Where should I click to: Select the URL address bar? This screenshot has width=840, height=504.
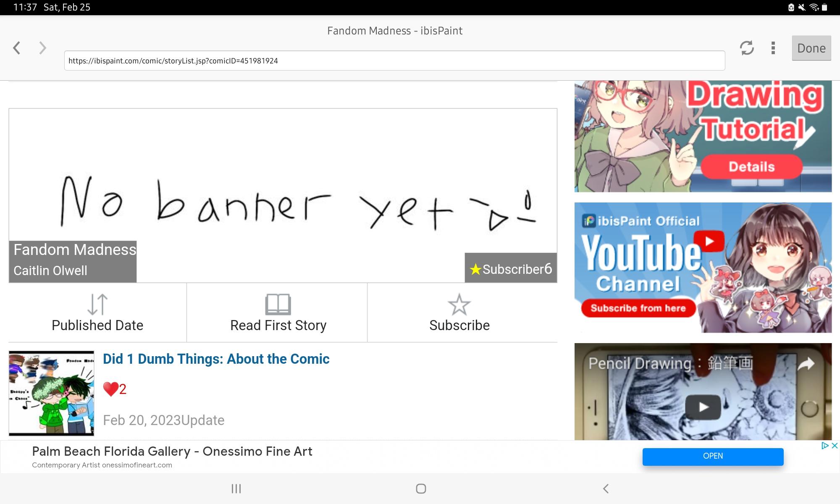394,60
